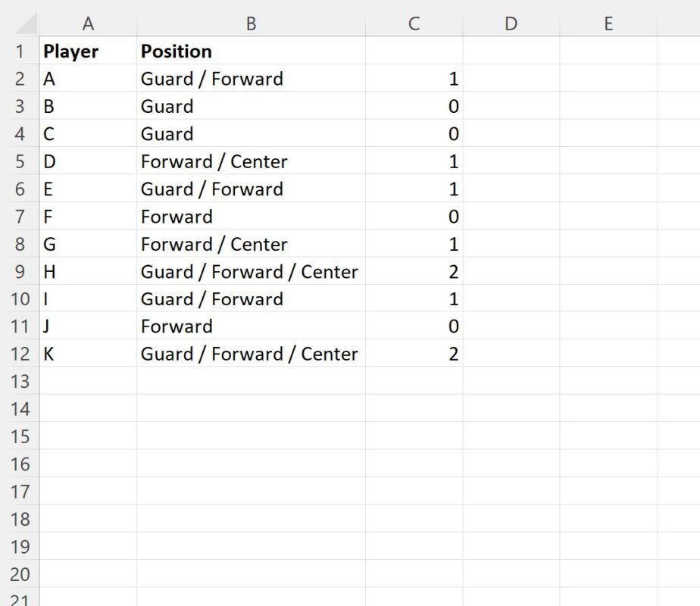Click player H's "Guard / Forward / Center" cell
The height and width of the screenshot is (606, 700).
pos(251,272)
